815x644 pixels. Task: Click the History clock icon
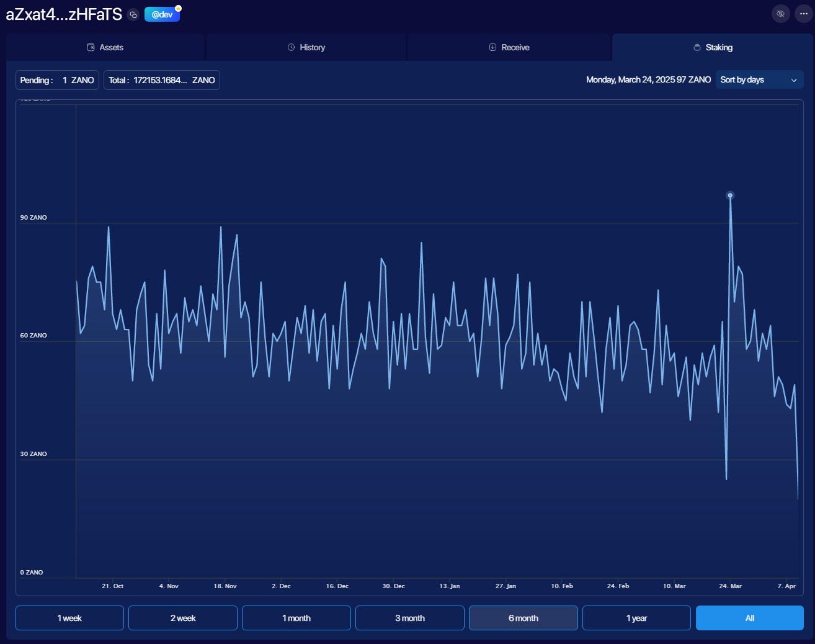click(290, 47)
